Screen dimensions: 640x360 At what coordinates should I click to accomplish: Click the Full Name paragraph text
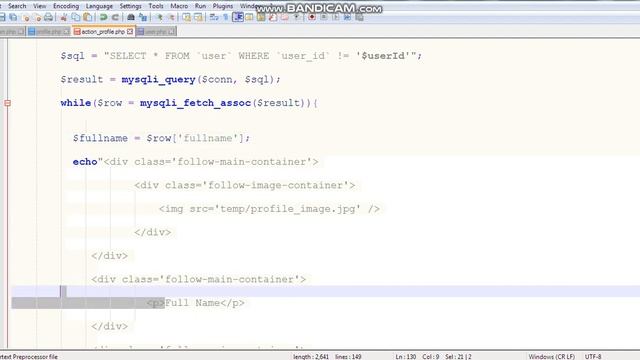click(192, 303)
